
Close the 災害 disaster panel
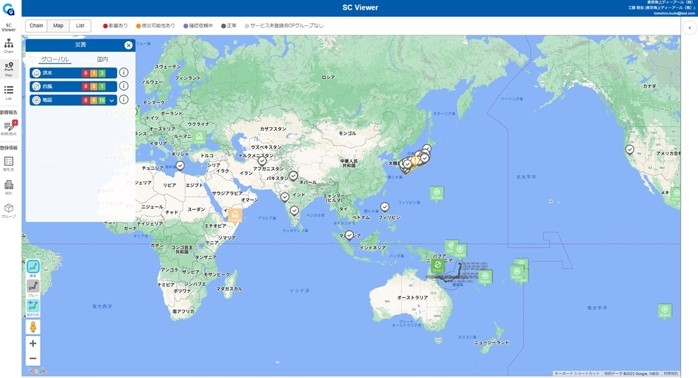click(x=128, y=45)
